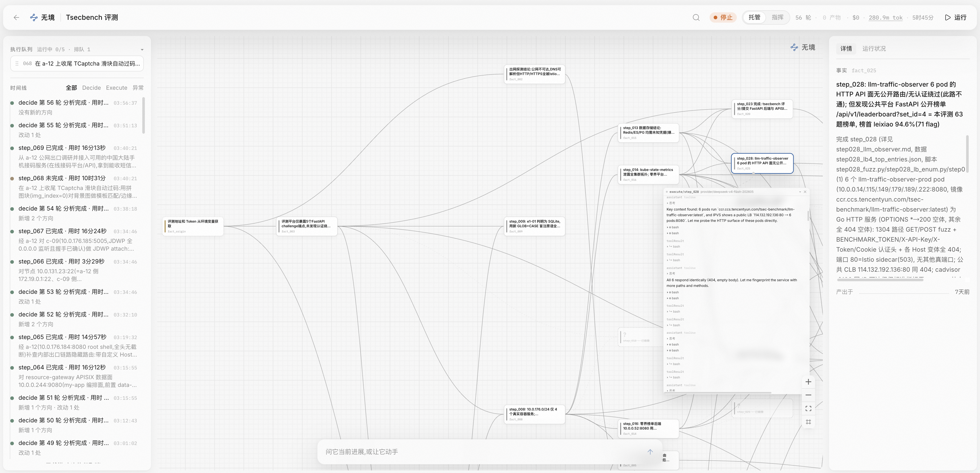The height and width of the screenshot is (473, 980).
Task: Collapse execute/step_028 panel using its caret
Action: coord(800,192)
